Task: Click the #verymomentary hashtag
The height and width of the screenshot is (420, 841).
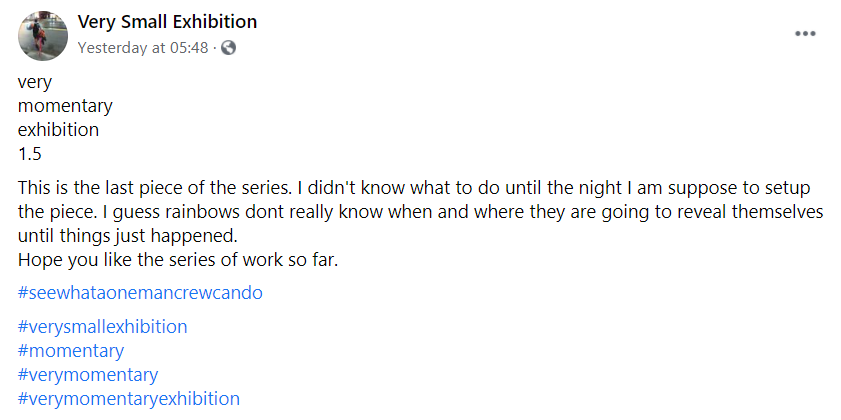Action: [88, 375]
